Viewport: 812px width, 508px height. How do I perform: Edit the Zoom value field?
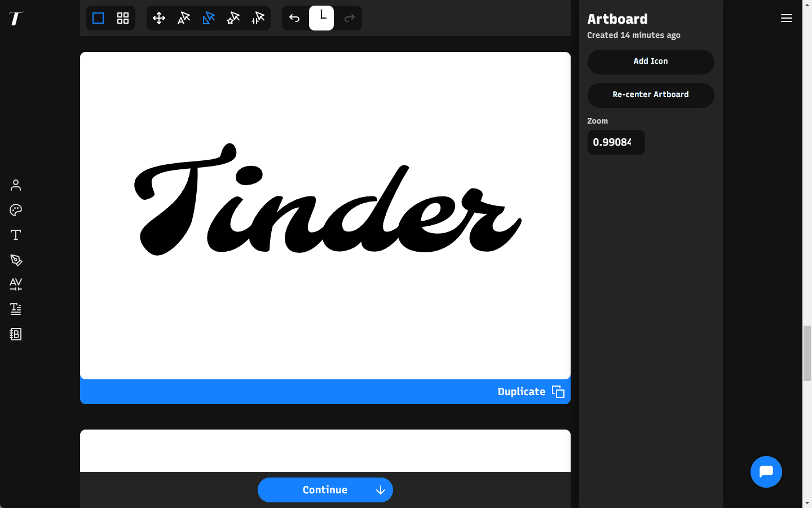tap(616, 142)
